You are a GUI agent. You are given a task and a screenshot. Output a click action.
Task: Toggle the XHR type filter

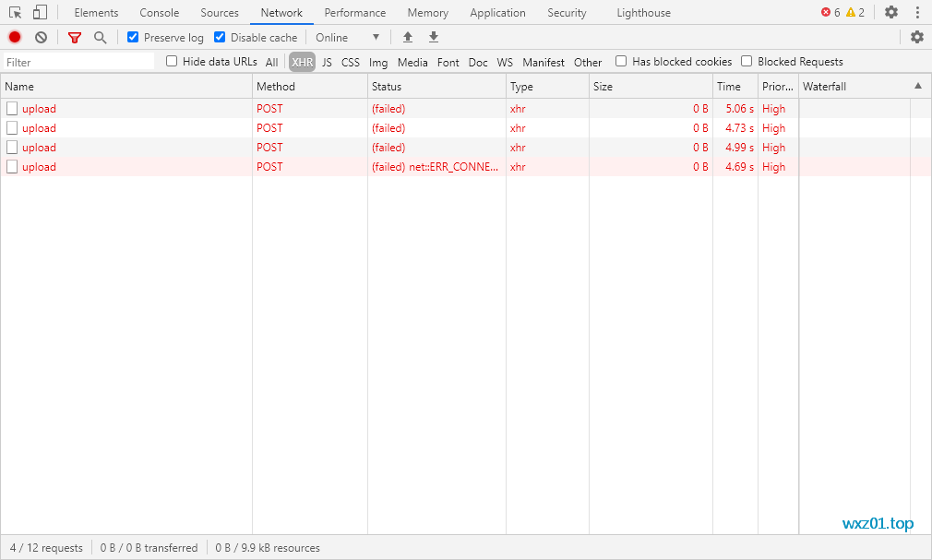[x=302, y=62]
